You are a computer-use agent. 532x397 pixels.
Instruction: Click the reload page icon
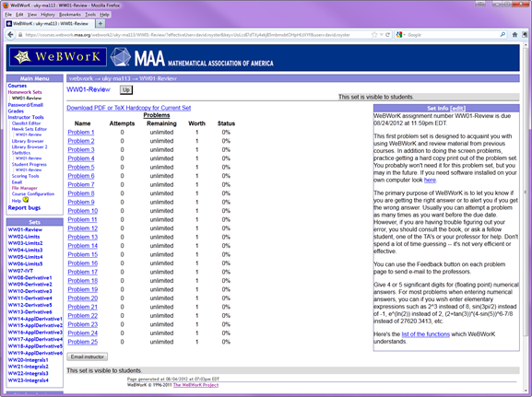pos(387,35)
